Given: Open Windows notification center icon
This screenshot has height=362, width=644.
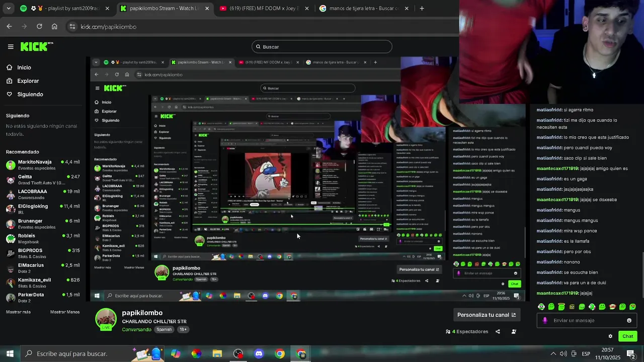Looking at the screenshot, I should click(x=631, y=354).
